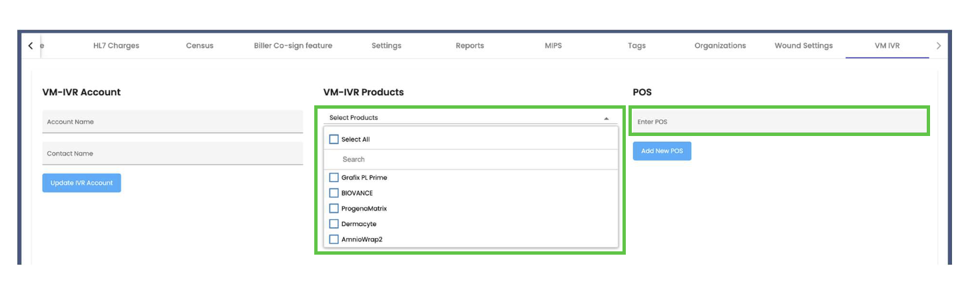Enable the BIOVANCE product checkbox
The height and width of the screenshot is (308, 980).
point(334,193)
